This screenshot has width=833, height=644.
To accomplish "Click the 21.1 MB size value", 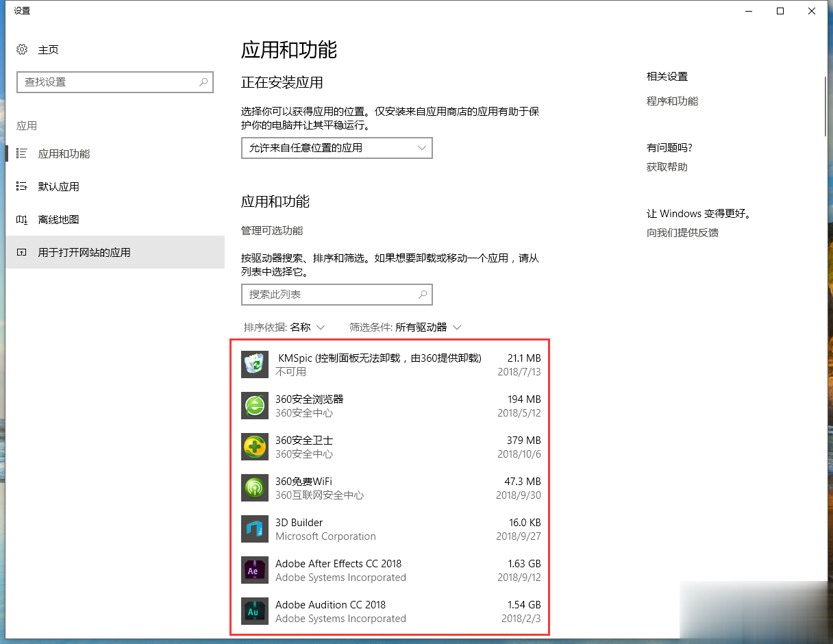I will click(524, 358).
